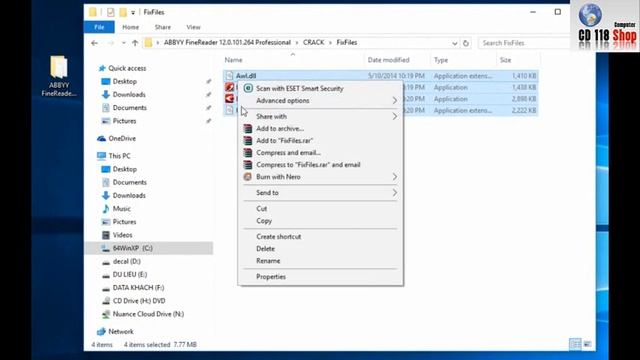The height and width of the screenshot is (360, 640).
Task: Switch to the Share ribbon tab
Action: click(x=163, y=27)
